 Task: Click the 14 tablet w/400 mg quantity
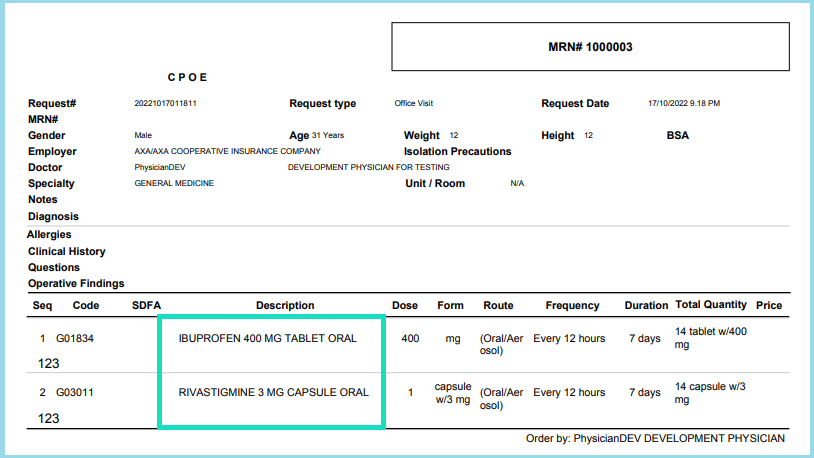point(711,338)
